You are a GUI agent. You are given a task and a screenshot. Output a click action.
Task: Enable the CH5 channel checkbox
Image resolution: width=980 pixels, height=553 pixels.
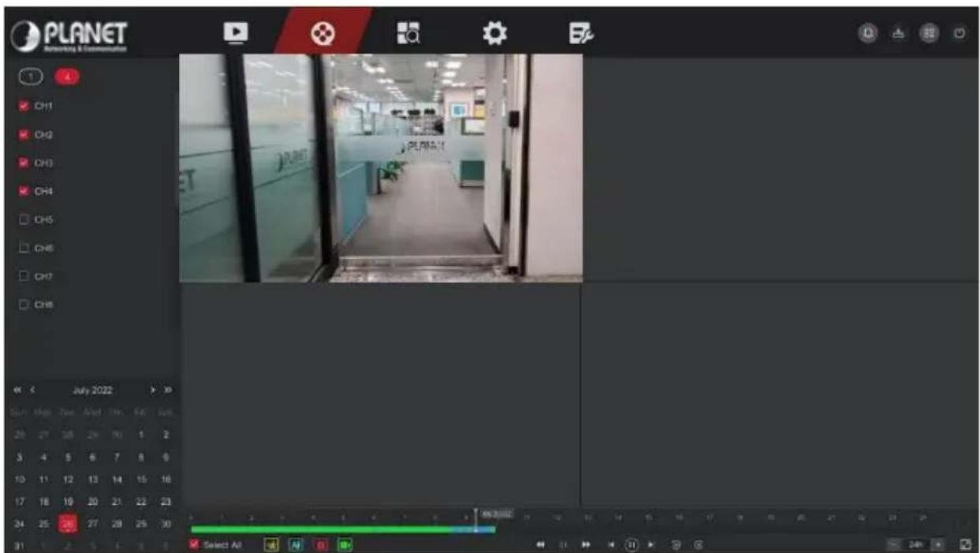(24, 219)
